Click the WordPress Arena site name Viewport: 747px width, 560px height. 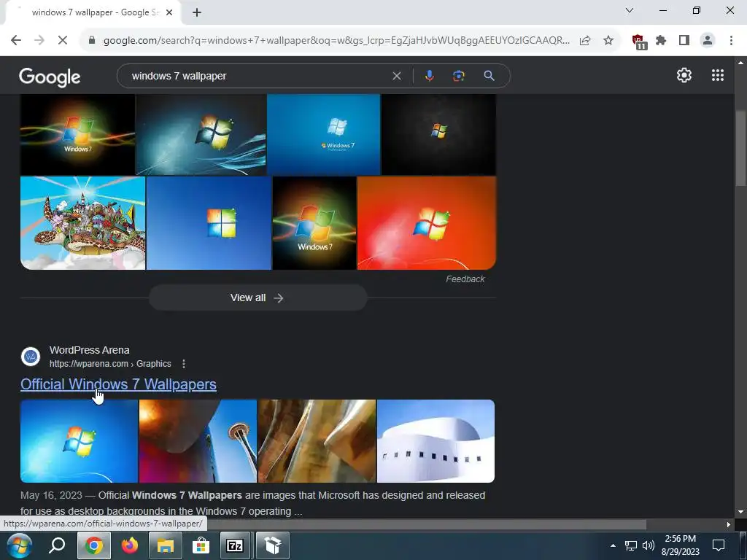click(x=90, y=350)
